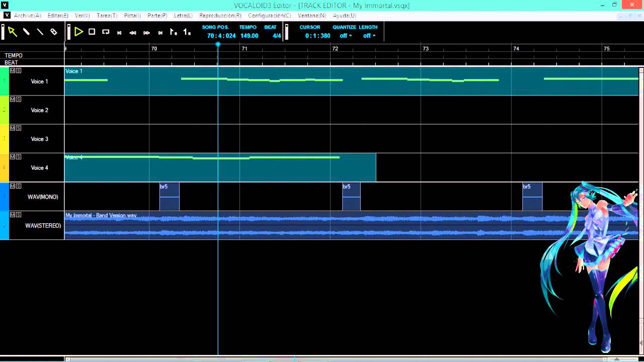This screenshot has width=644, height=362.
Task: Solo Voice 2 track
Action: [19, 99]
